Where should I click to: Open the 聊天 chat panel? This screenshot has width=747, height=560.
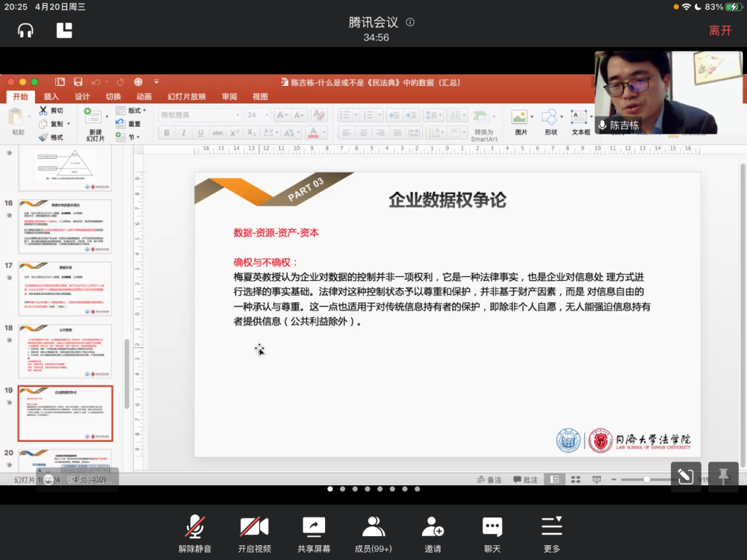click(x=492, y=535)
